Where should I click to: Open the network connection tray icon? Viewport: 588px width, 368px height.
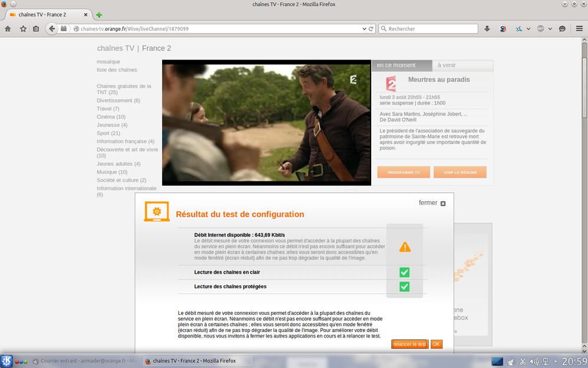pyautogui.click(x=546, y=362)
